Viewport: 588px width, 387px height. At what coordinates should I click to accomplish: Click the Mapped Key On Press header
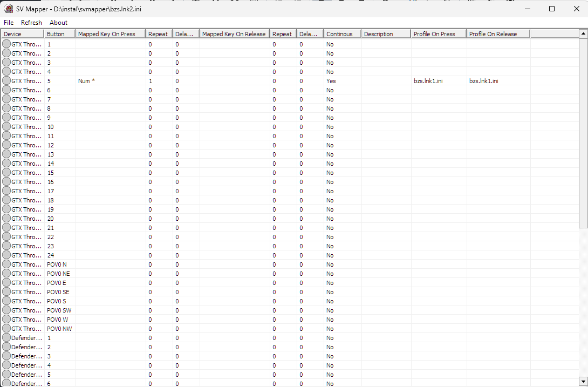tap(110, 34)
